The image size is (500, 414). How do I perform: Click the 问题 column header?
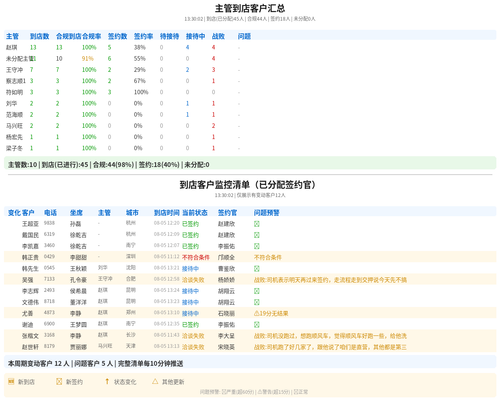tap(244, 36)
